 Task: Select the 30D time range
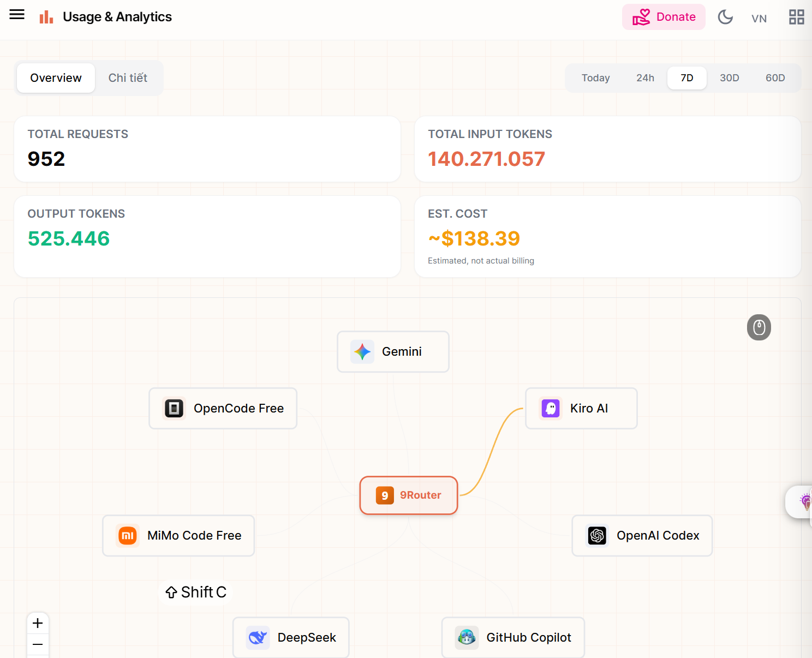(730, 78)
